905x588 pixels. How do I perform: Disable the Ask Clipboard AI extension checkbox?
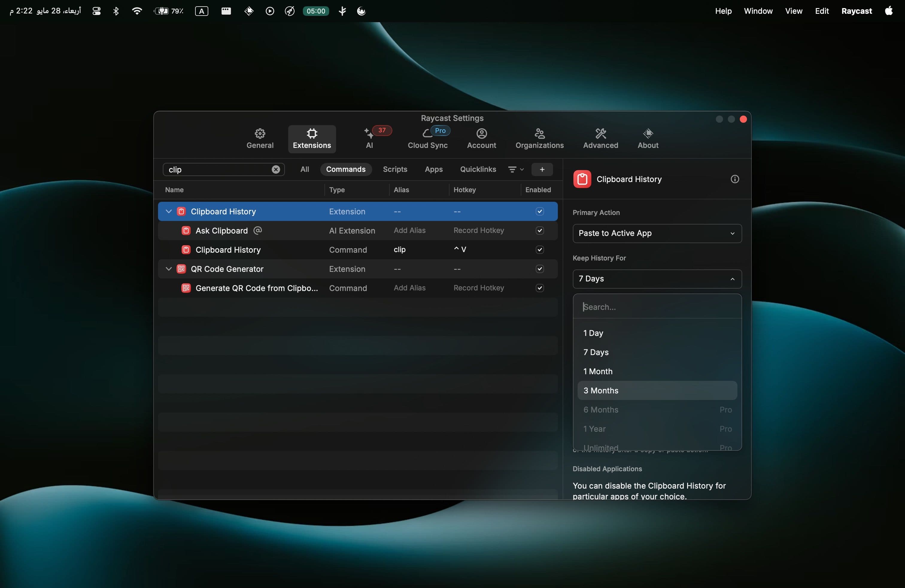pos(540,231)
